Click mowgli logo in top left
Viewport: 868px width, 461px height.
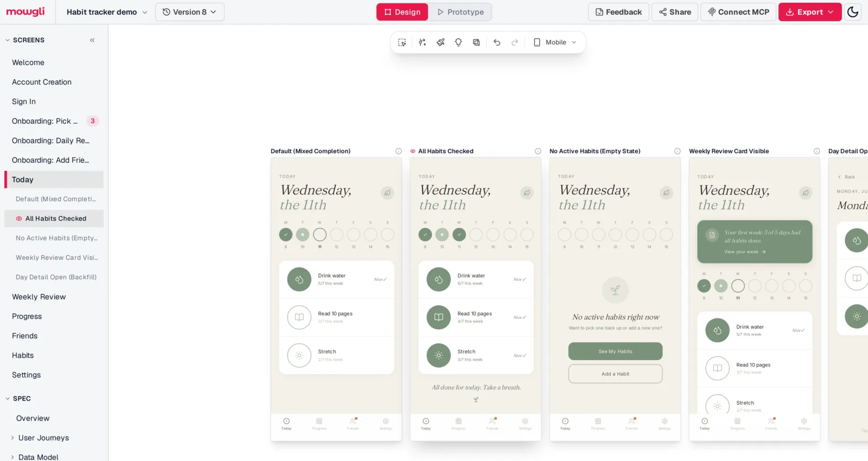[x=25, y=11]
